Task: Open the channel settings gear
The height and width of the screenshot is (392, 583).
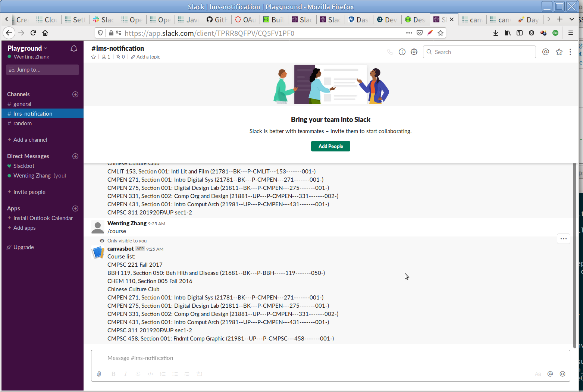Action: click(x=414, y=52)
